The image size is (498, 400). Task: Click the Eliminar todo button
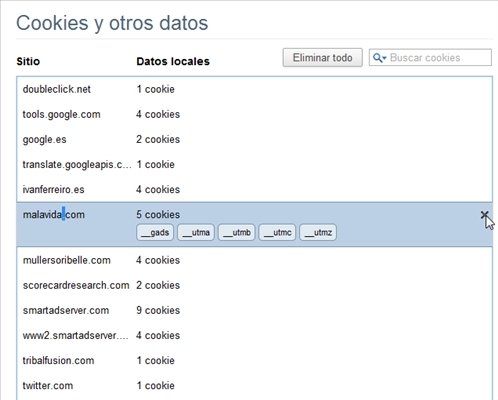coord(322,58)
